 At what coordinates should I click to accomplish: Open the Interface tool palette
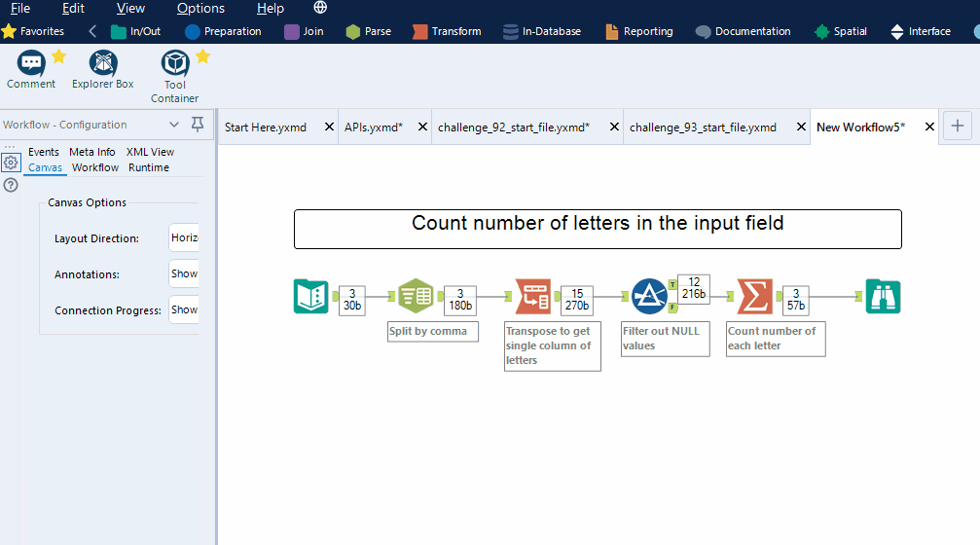921,31
